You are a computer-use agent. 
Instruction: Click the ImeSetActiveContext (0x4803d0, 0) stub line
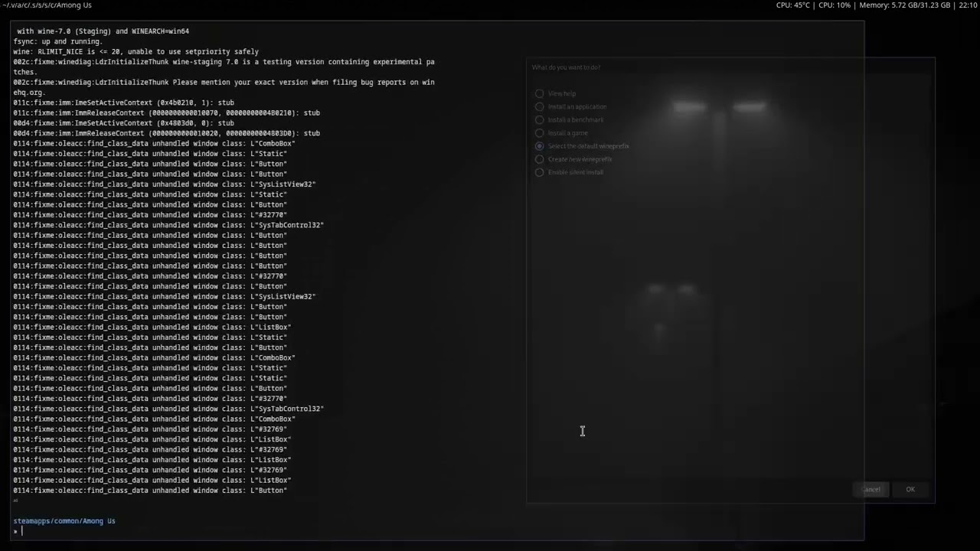123,122
